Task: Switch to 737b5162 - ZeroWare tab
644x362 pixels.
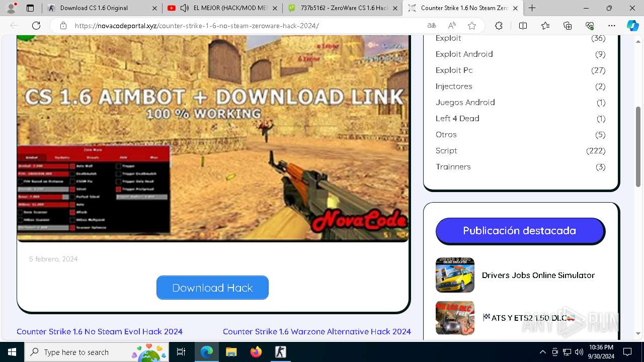Action: pyautogui.click(x=342, y=8)
